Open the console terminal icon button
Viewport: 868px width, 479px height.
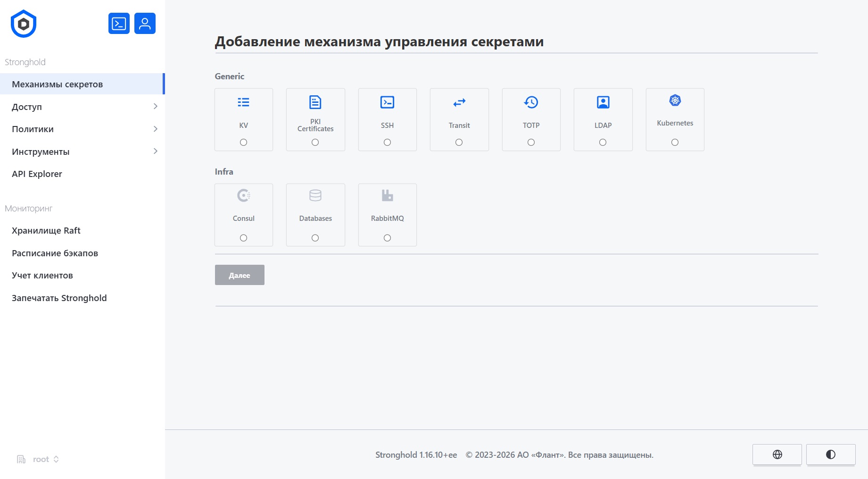pyautogui.click(x=119, y=23)
